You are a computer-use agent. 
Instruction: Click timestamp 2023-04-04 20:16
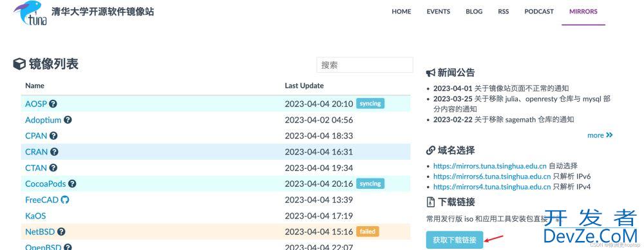point(319,184)
